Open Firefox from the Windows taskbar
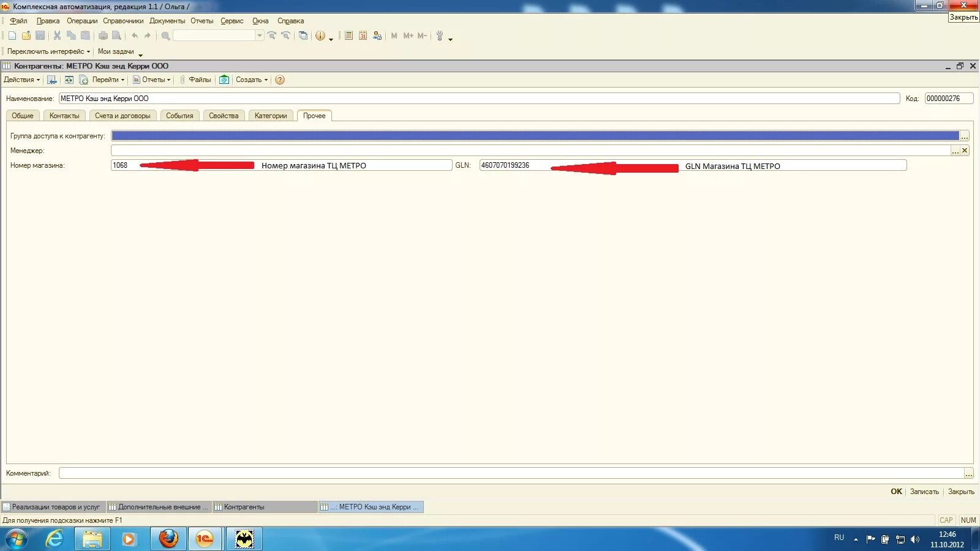Viewport: 980px width, 551px height. coord(168,539)
